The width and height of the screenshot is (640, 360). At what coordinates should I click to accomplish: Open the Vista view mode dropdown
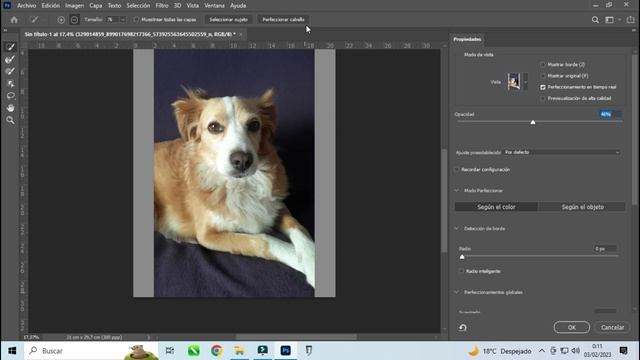[526, 82]
